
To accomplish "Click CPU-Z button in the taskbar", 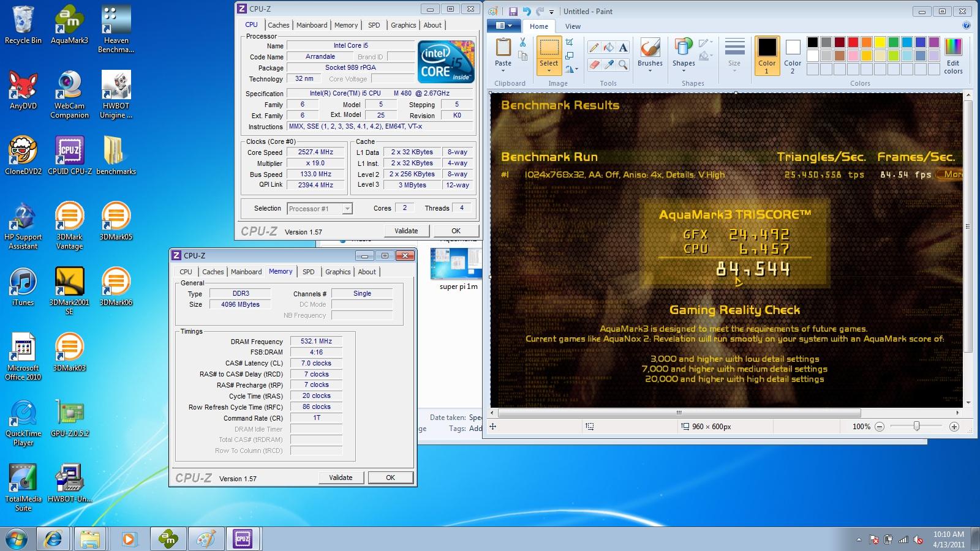I will (243, 539).
